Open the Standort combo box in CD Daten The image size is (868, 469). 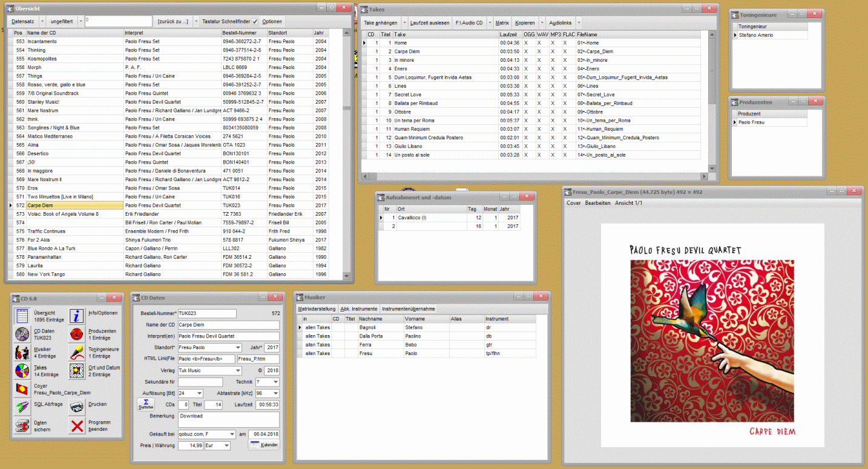[x=209, y=348]
